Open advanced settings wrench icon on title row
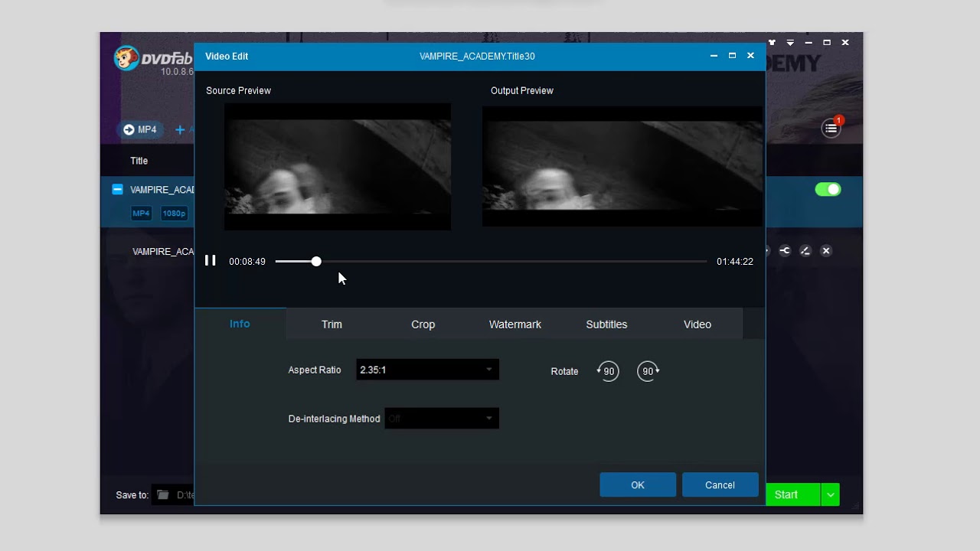Image resolution: width=980 pixels, height=551 pixels. click(785, 251)
